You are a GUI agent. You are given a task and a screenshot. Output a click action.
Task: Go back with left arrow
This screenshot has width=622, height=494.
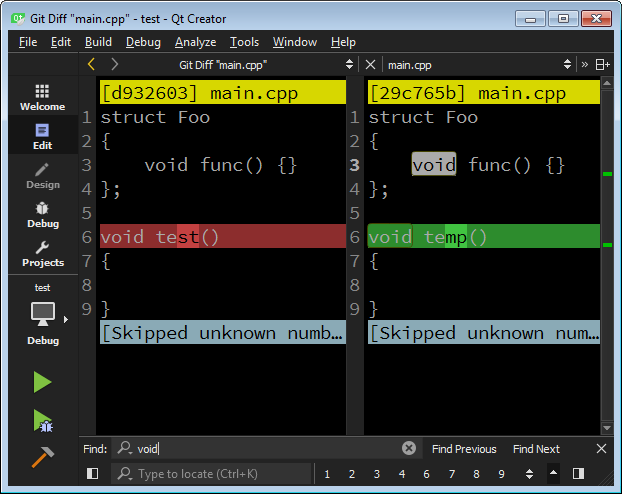(x=91, y=64)
